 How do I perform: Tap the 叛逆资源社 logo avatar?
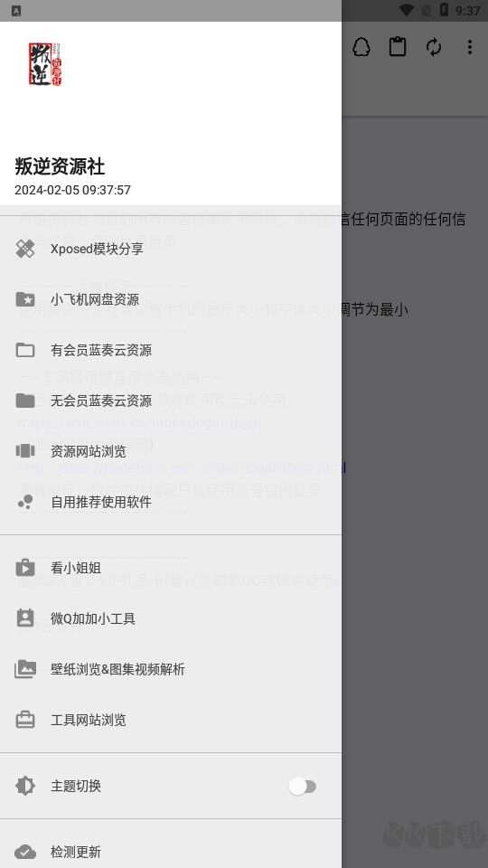pyautogui.click(x=45, y=64)
